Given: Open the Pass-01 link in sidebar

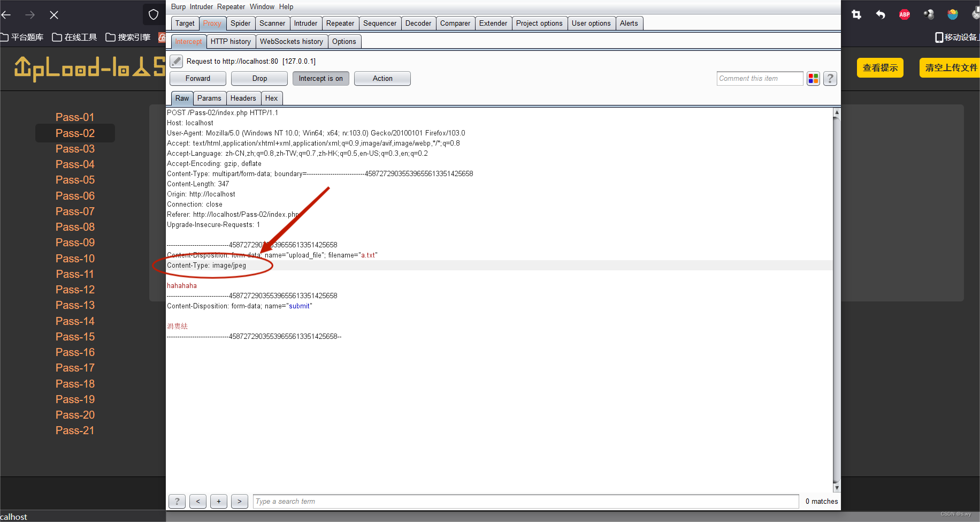Looking at the screenshot, I should (x=75, y=117).
